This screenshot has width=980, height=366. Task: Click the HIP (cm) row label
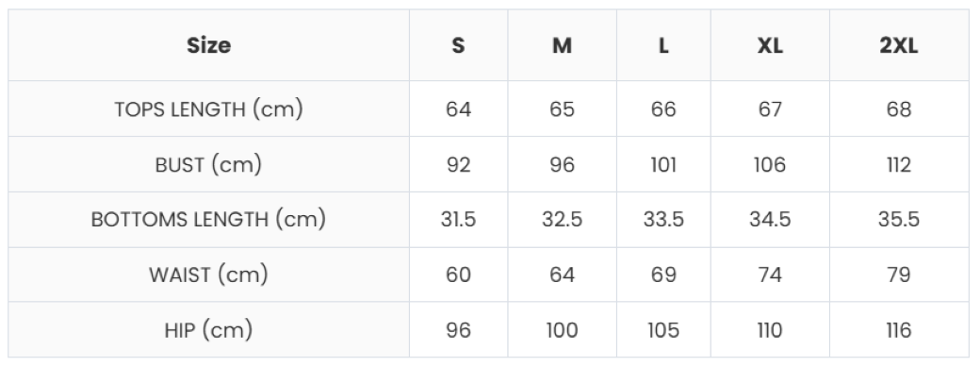pyautogui.click(x=209, y=330)
